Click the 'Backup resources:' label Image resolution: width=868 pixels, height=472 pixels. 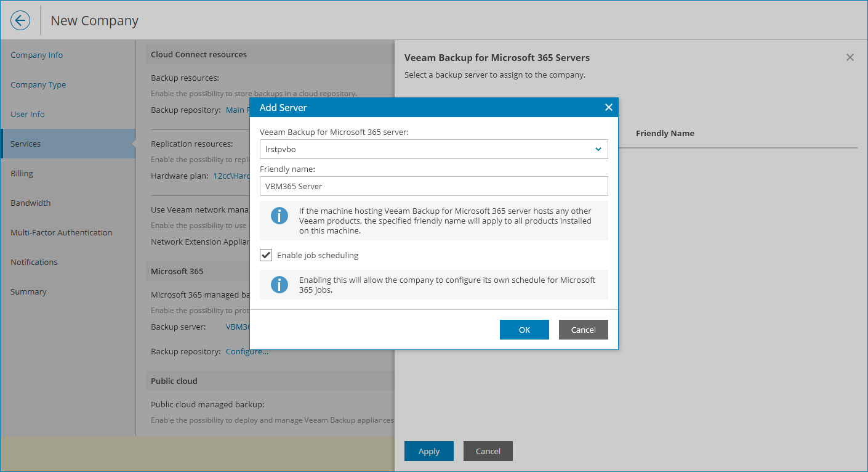pos(185,78)
